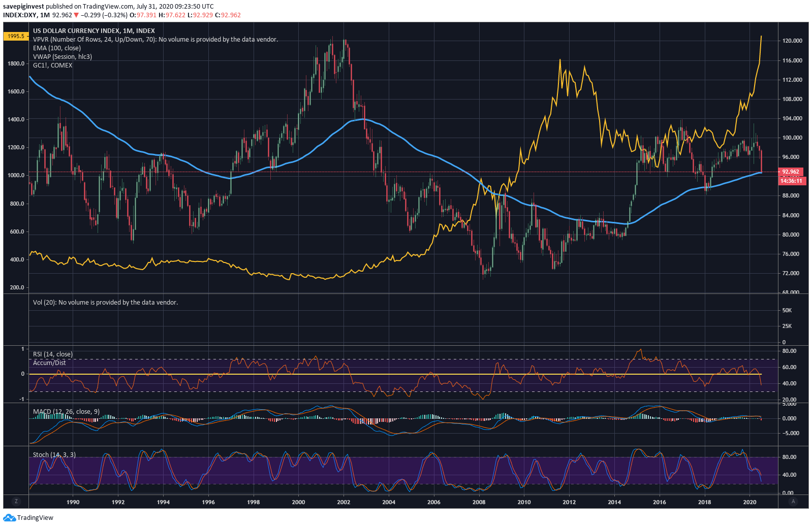Viewport: 812px width, 527px height.
Task: Click the VWAP (Session, hlc3) legend label
Action: [x=63, y=57]
